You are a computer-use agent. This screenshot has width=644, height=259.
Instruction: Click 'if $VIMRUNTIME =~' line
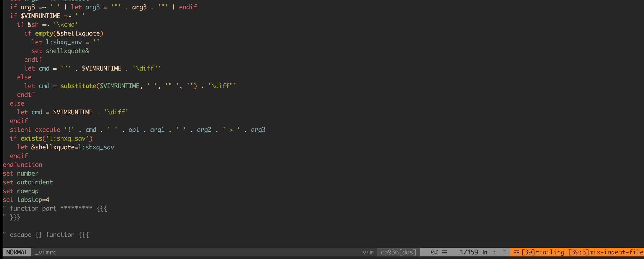(x=47, y=16)
